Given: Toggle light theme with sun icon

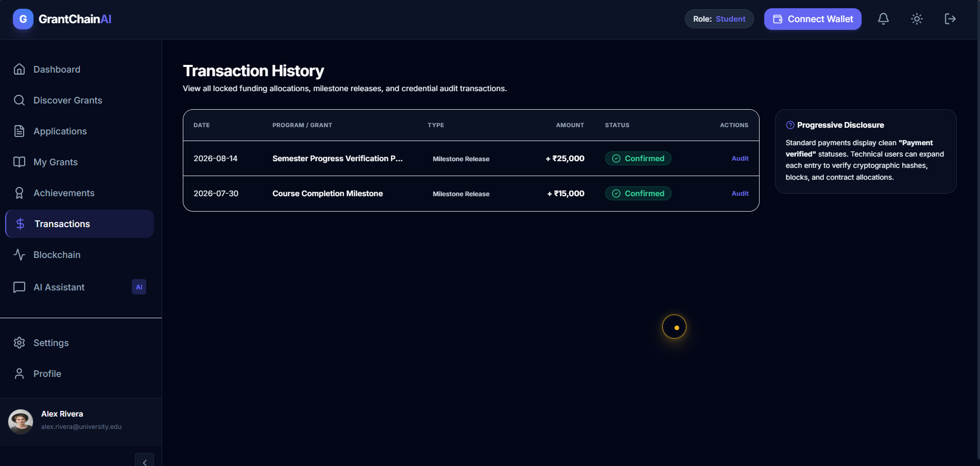Looking at the screenshot, I should coord(917,19).
